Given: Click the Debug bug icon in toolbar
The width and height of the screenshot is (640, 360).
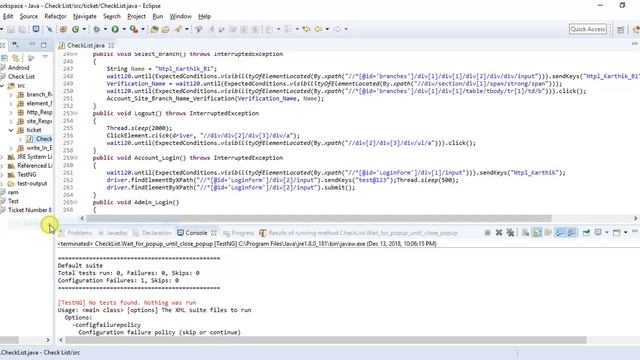Looking at the screenshot, I should click(96, 29).
